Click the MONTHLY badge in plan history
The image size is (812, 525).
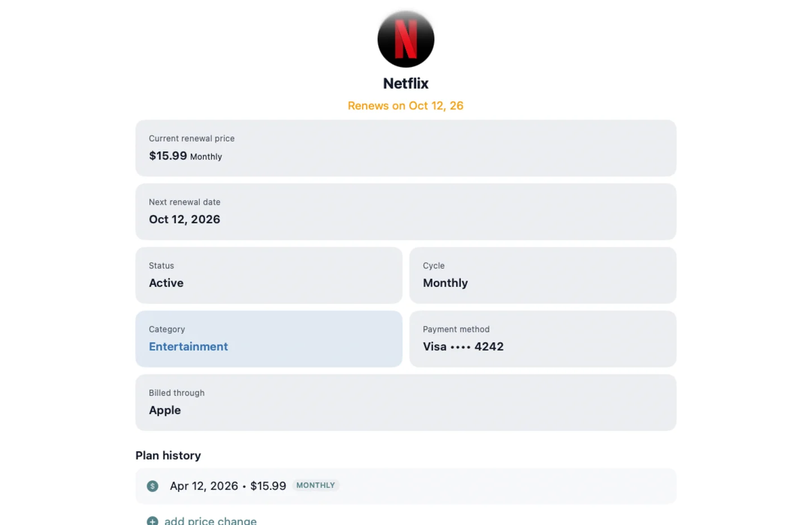pyautogui.click(x=316, y=486)
